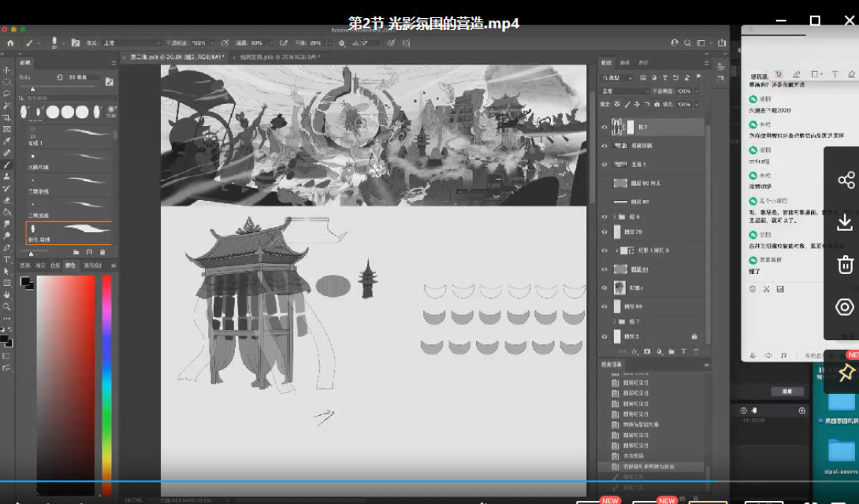Select the Eyedropper tool
The width and height of the screenshot is (859, 504).
[6, 141]
